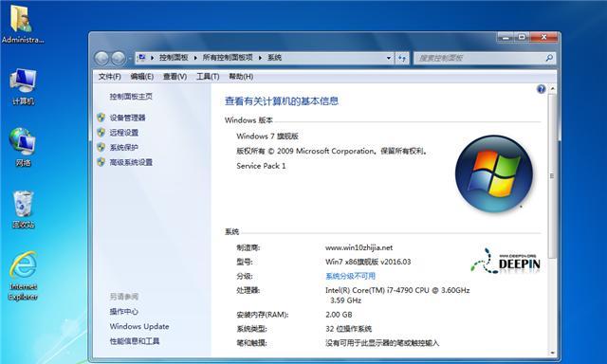Screen dimensions: 607x364
Task: Click the search magnifier icon
Action: 549,58
